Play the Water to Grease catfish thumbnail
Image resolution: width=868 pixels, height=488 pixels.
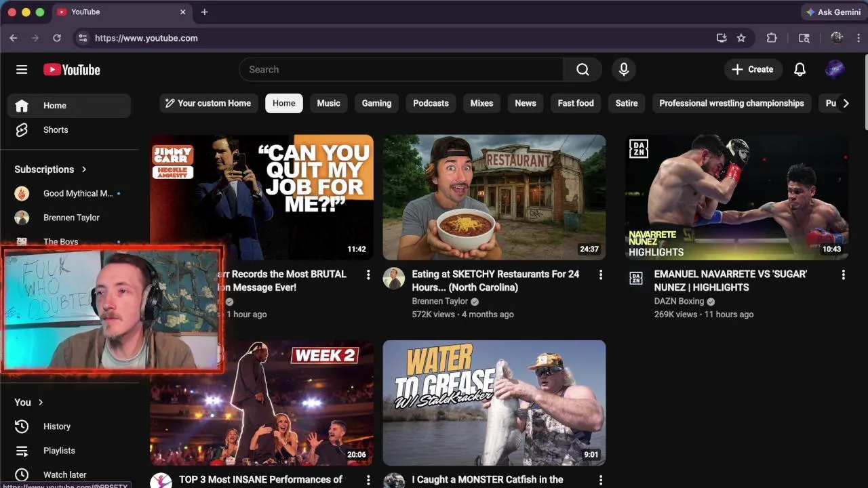point(494,403)
